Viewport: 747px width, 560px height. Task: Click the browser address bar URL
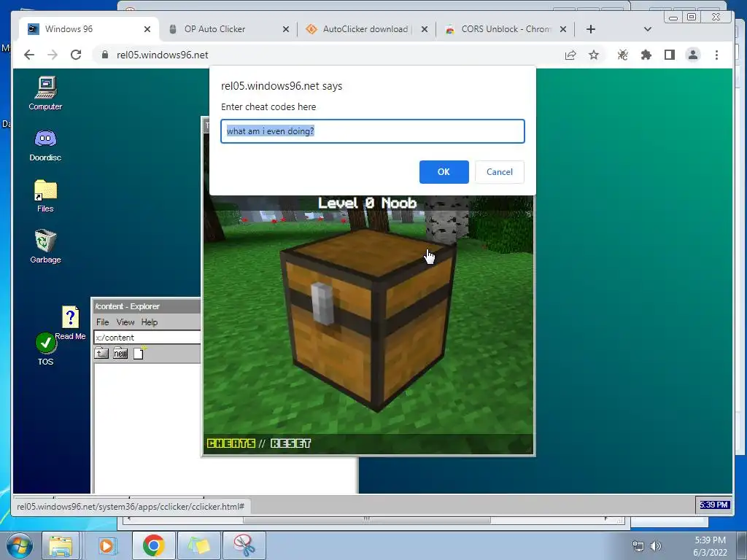(x=163, y=55)
